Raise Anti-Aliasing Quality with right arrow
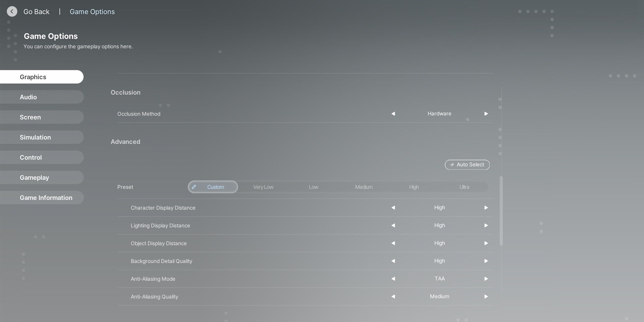The height and width of the screenshot is (322, 644). click(x=486, y=297)
